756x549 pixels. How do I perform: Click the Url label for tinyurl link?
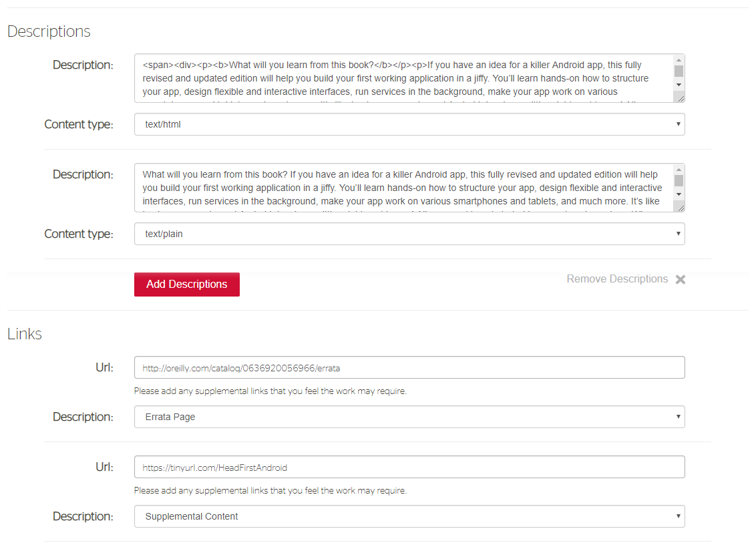tap(105, 467)
